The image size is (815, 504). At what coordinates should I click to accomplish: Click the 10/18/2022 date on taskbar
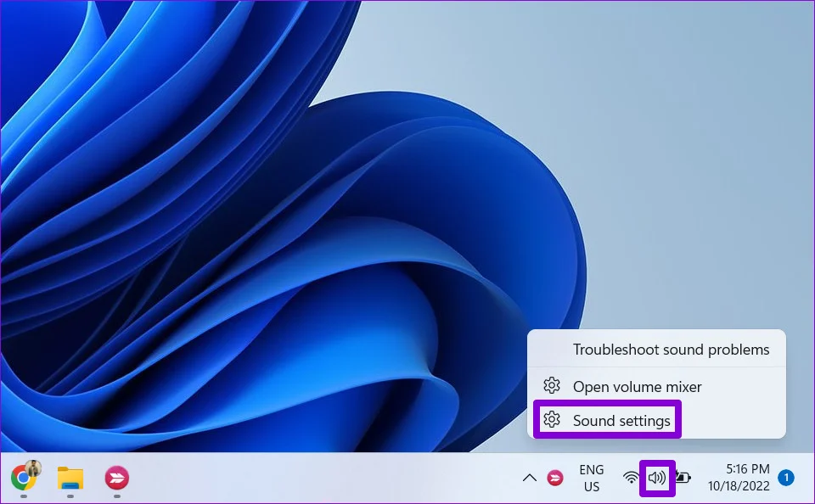pyautogui.click(x=739, y=487)
